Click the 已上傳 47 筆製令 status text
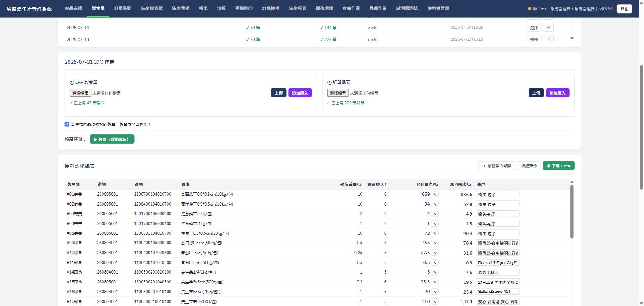Image resolution: width=644 pixels, height=306 pixels. point(87,103)
